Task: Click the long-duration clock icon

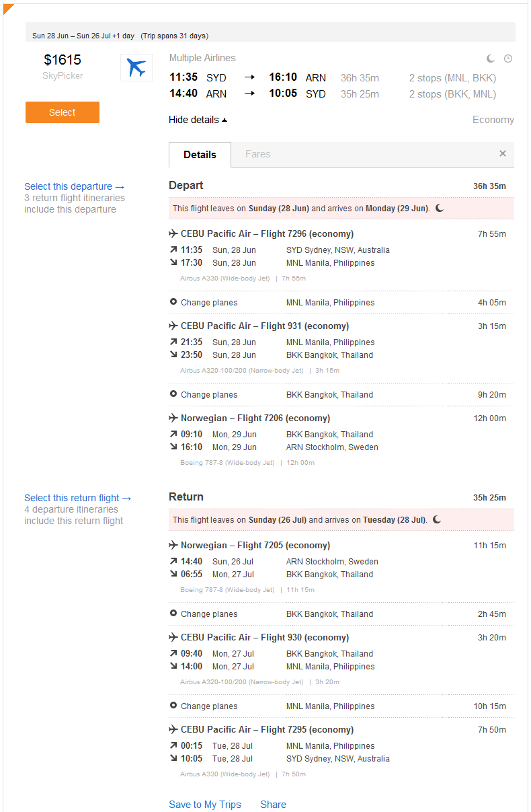Action: click(508, 59)
